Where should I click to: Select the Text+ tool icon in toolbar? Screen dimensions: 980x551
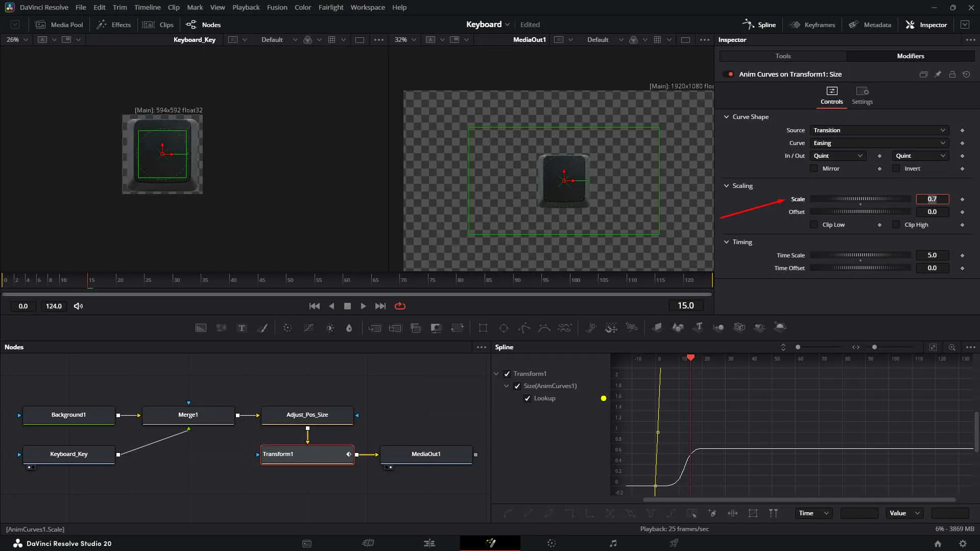(x=242, y=328)
